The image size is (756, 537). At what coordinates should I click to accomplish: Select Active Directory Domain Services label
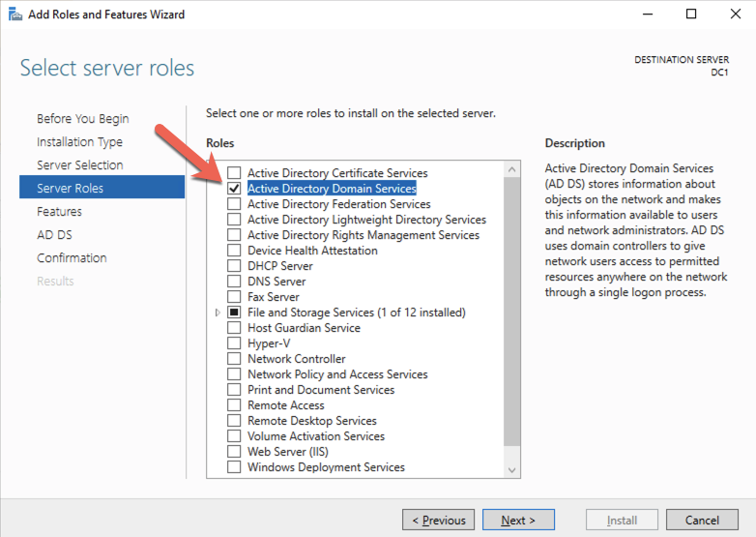pyautogui.click(x=332, y=188)
